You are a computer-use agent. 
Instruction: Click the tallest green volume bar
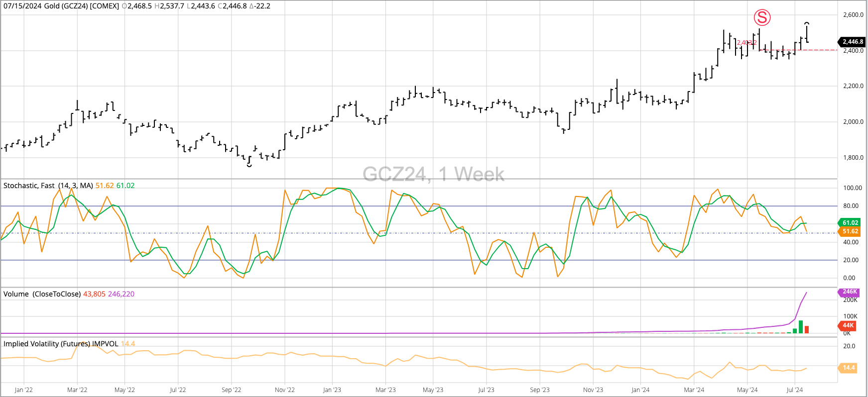tap(801, 327)
